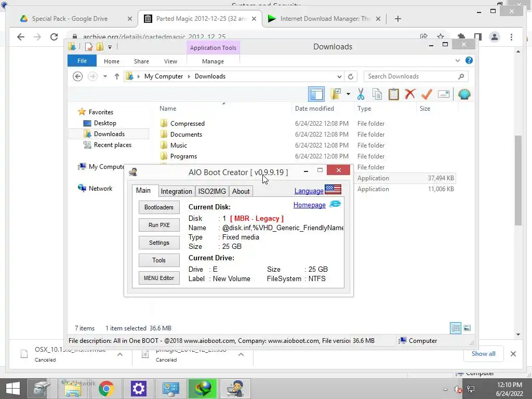Open the Windows Start button
Screen dimensions: 532x399
12,389
